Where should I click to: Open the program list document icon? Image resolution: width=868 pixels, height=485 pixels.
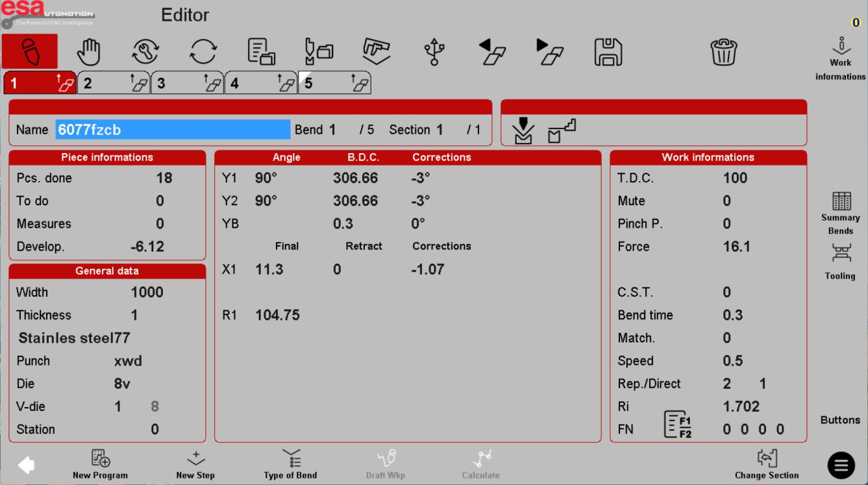(261, 52)
